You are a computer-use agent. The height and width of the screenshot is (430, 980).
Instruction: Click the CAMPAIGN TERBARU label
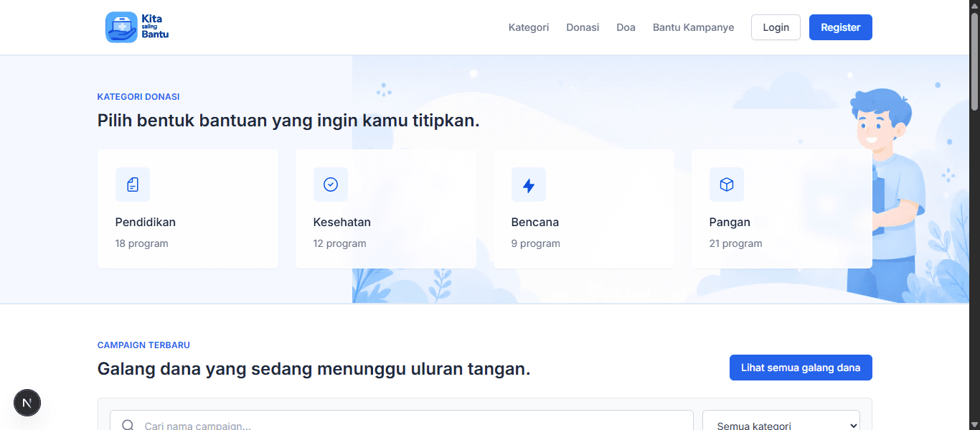pyautogui.click(x=143, y=345)
